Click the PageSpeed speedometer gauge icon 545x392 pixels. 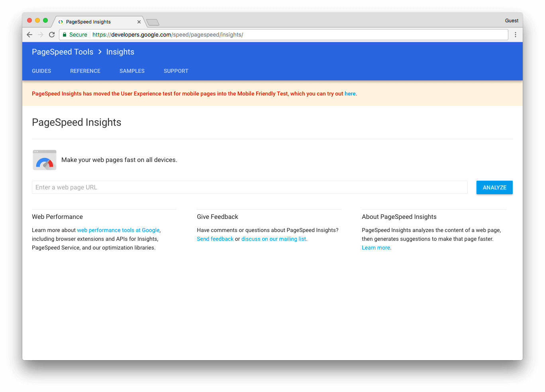45,160
